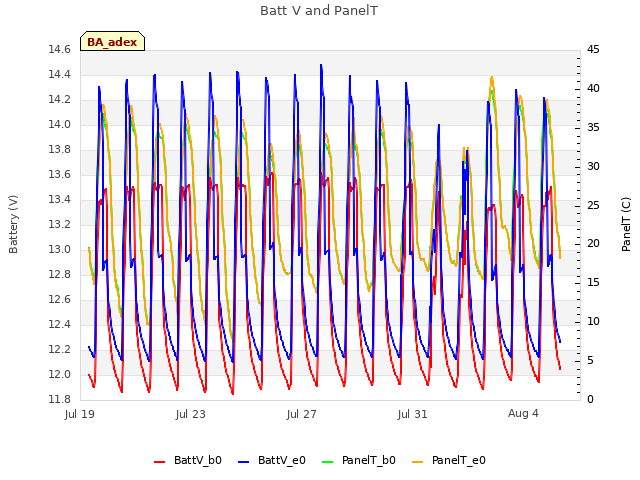Click the 13.8 battery axis value
The width and height of the screenshot is (640, 480).
tap(60, 150)
